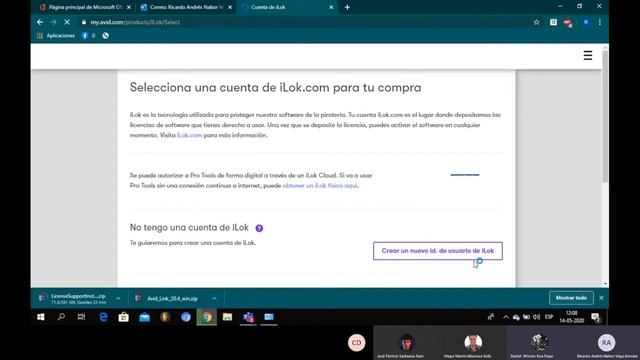
Task: Follow the obtener un iLok físico aquí link
Action: [x=320, y=186]
